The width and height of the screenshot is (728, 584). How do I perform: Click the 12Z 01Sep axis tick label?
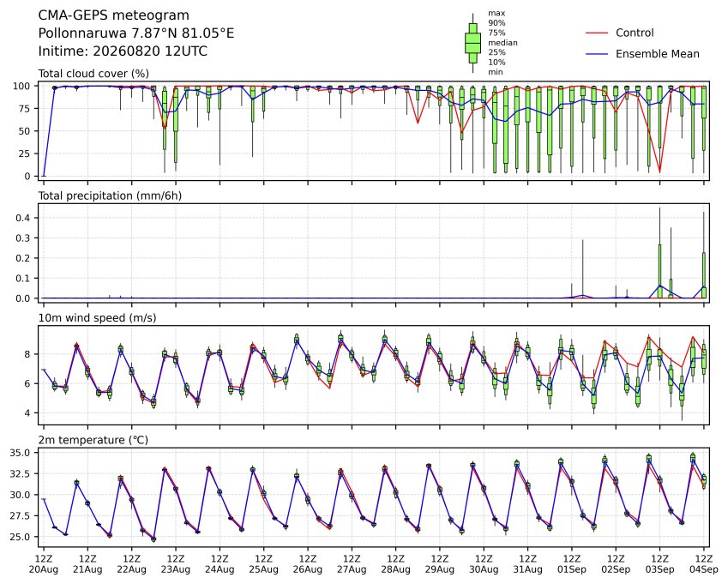(572, 564)
